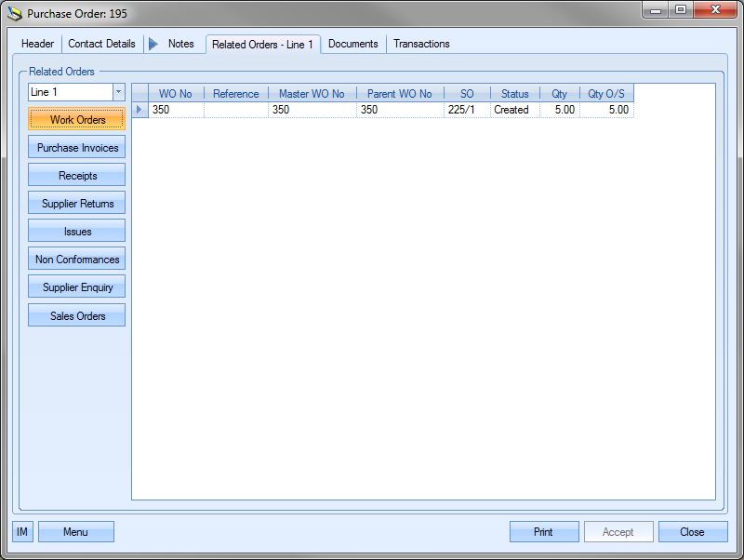Open the Line 1 dropdown
The image size is (744, 560).
[x=118, y=92]
